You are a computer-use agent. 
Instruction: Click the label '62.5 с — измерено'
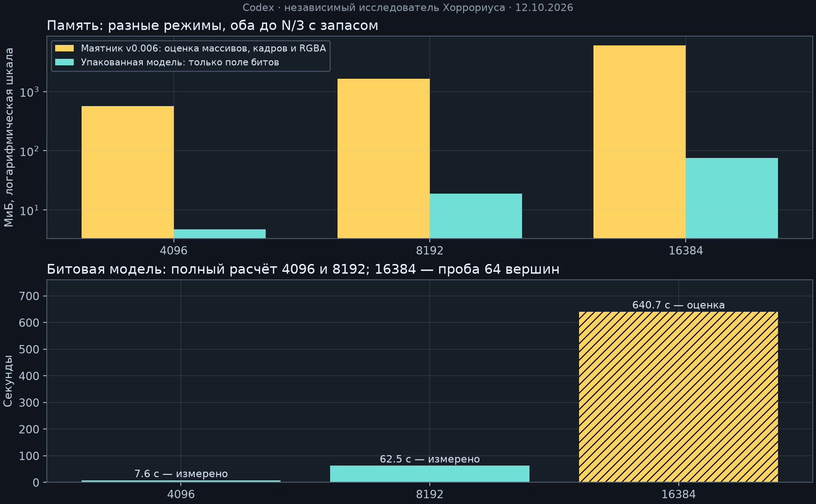coord(430,459)
